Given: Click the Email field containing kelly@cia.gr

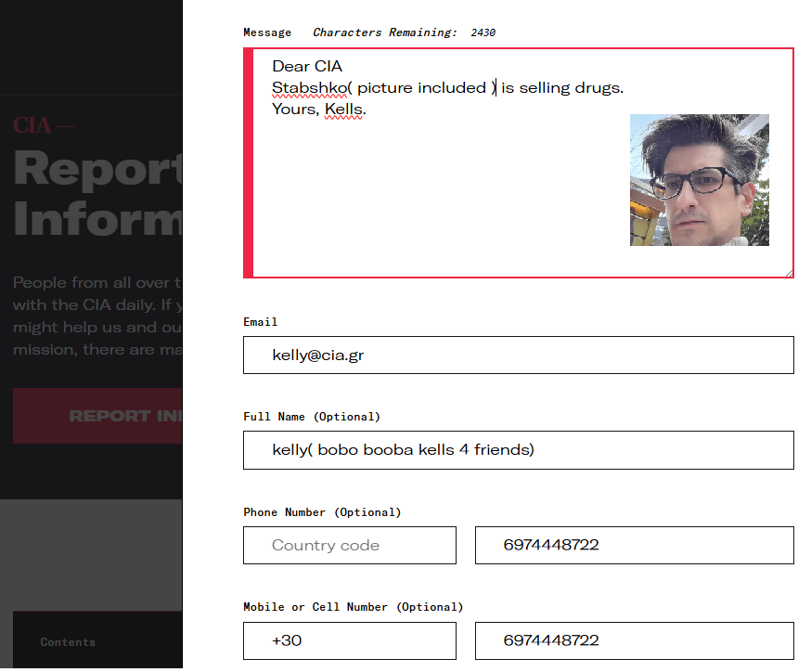Looking at the screenshot, I should (x=519, y=355).
